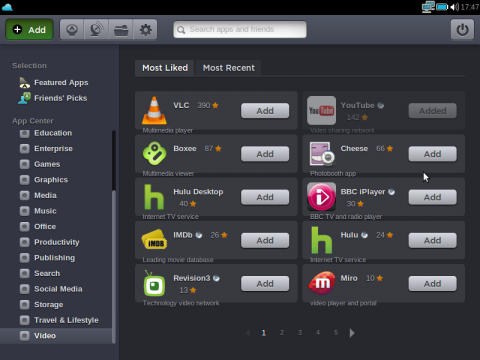Click the Friends' Picks icon in sidebar
The height and width of the screenshot is (360, 480).
tap(25, 98)
